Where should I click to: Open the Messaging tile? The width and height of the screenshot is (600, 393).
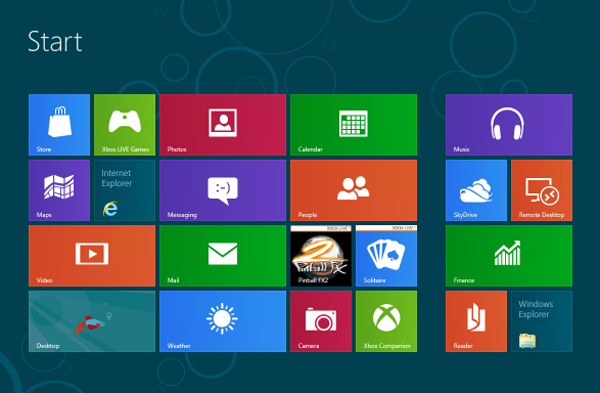tap(223, 190)
